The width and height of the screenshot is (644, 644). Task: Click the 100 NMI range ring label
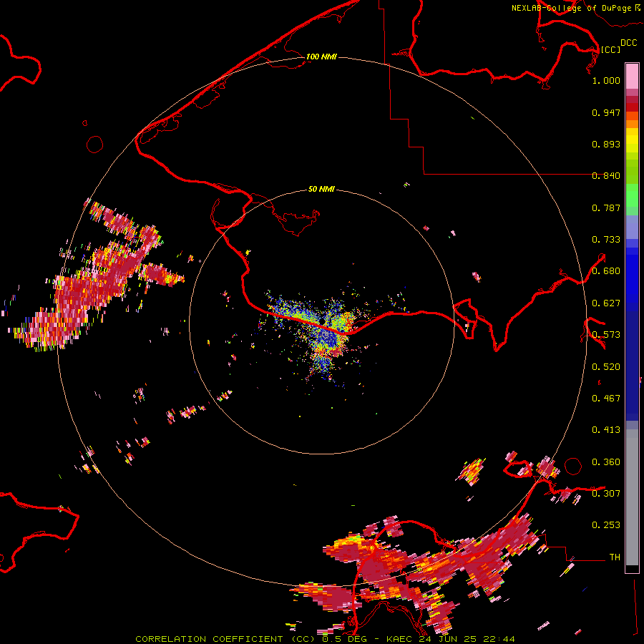point(321,57)
